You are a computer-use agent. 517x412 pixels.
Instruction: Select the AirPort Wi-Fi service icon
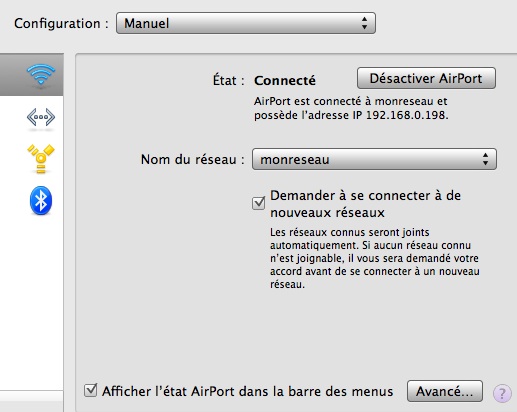41,75
